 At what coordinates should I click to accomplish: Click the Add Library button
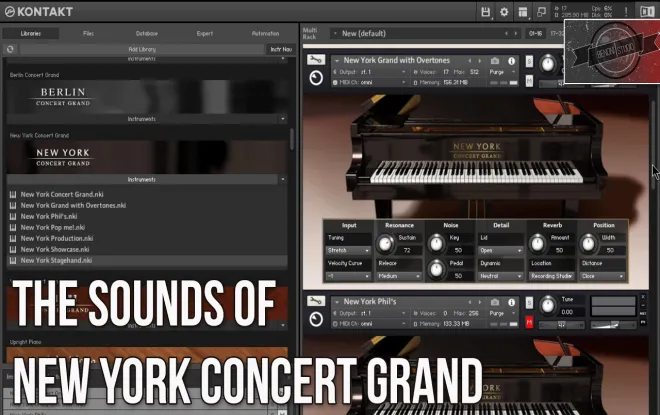point(142,49)
